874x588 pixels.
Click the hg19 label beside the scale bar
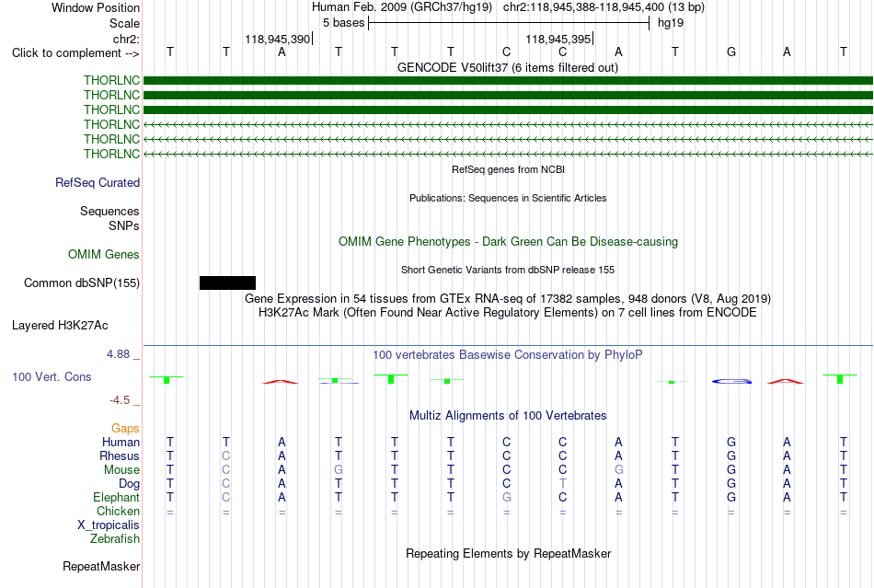(x=671, y=23)
